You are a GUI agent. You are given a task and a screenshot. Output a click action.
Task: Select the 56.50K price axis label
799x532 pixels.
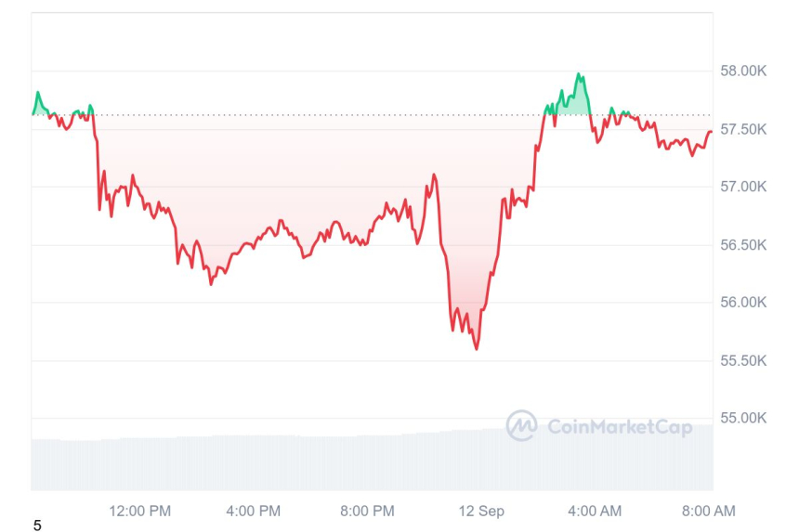[x=743, y=245]
